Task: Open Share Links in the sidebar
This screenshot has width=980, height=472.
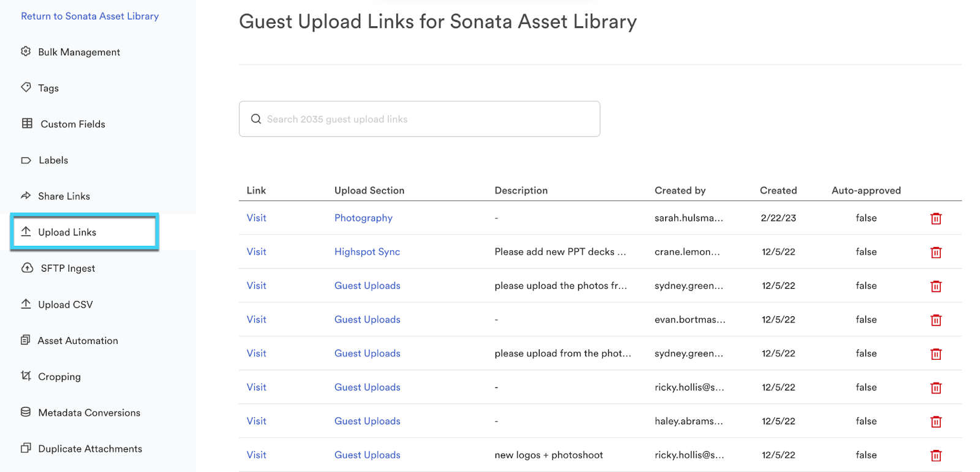Action: (64, 196)
